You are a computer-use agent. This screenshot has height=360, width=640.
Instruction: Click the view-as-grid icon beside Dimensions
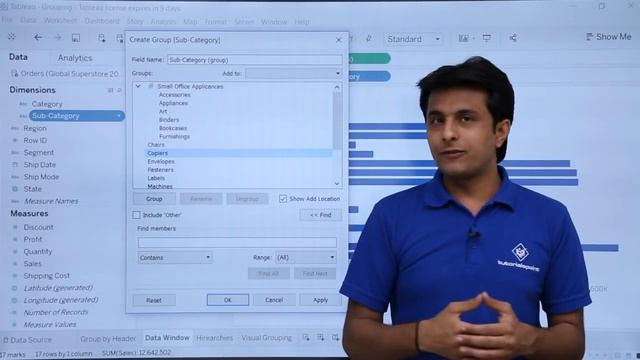tap(110, 90)
